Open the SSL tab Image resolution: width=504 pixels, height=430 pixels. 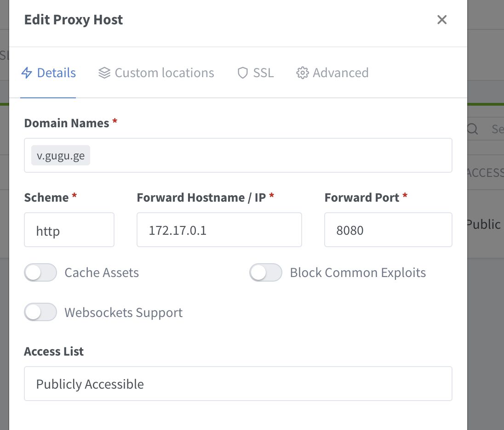tap(263, 73)
